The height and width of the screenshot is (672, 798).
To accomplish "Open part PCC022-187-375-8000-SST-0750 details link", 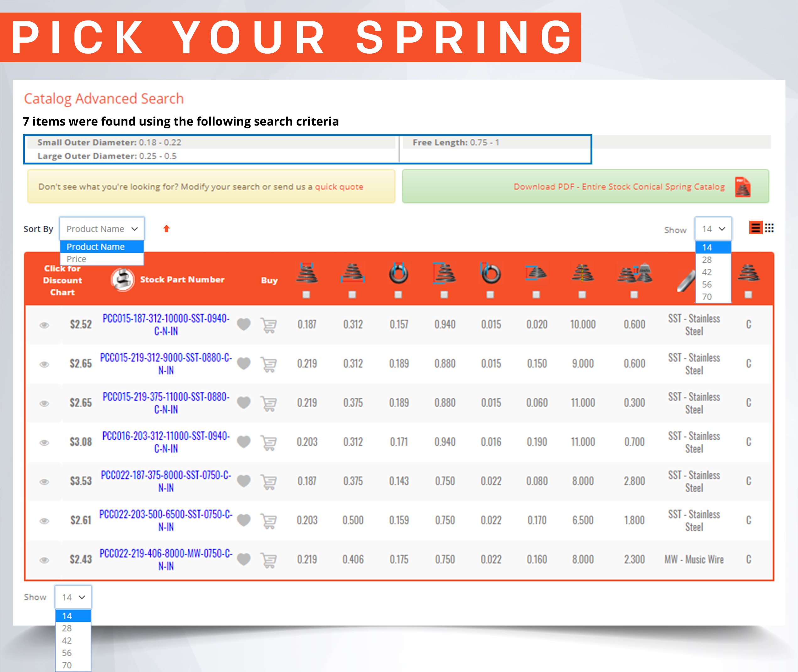I will point(165,481).
